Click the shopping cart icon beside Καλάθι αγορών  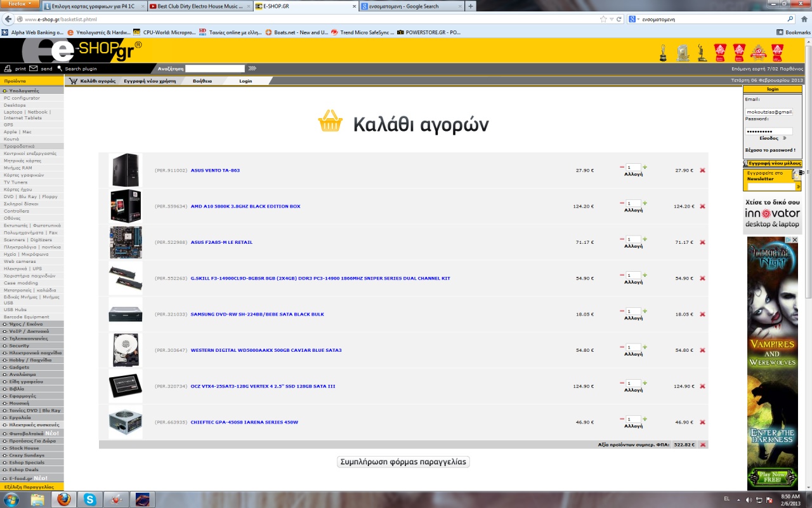pos(74,81)
